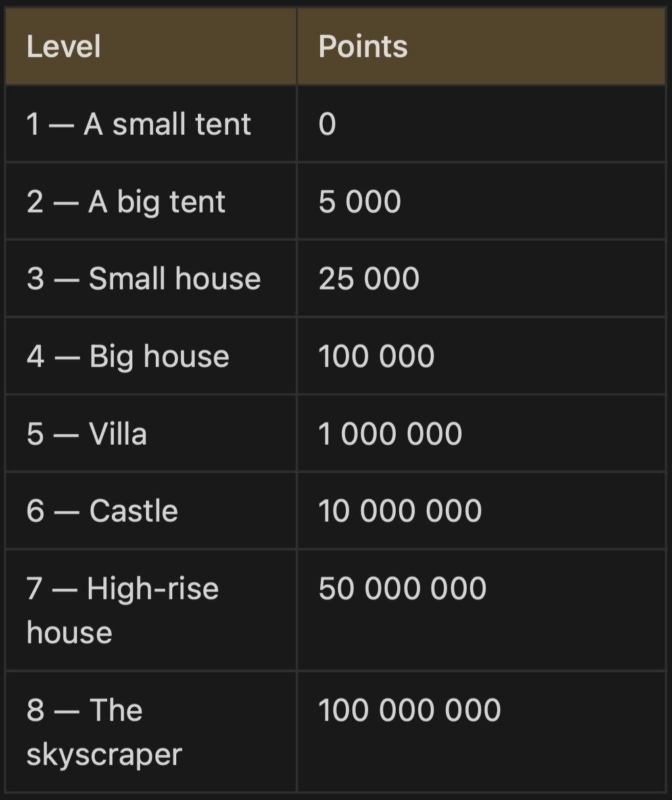Select the '6 — Castle' level cell

151,511
